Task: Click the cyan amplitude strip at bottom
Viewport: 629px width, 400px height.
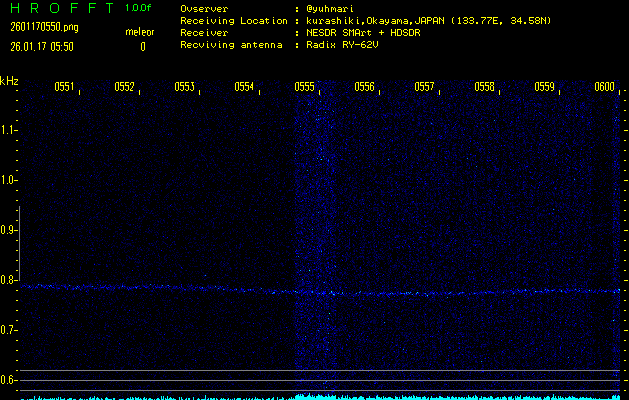Action: (x=320, y=396)
